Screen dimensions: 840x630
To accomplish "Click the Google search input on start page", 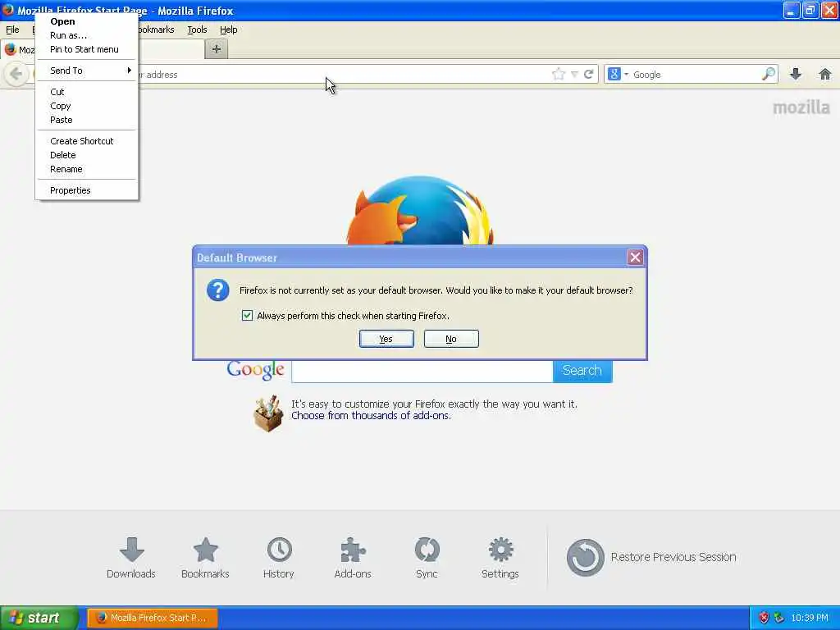I will point(422,371).
